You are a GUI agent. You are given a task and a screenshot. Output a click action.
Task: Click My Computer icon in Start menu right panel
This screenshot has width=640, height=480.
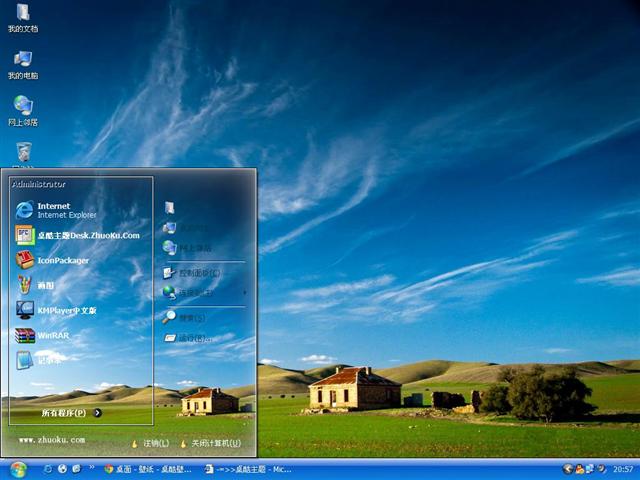pos(169,227)
